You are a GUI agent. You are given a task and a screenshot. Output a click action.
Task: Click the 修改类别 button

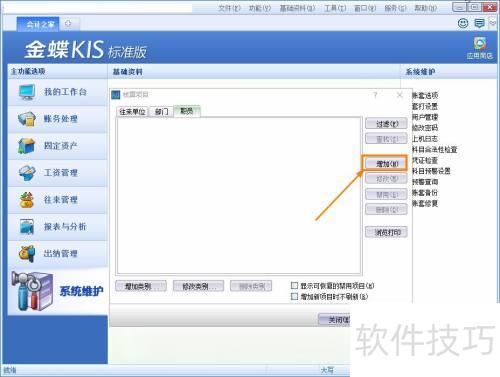coord(198,286)
